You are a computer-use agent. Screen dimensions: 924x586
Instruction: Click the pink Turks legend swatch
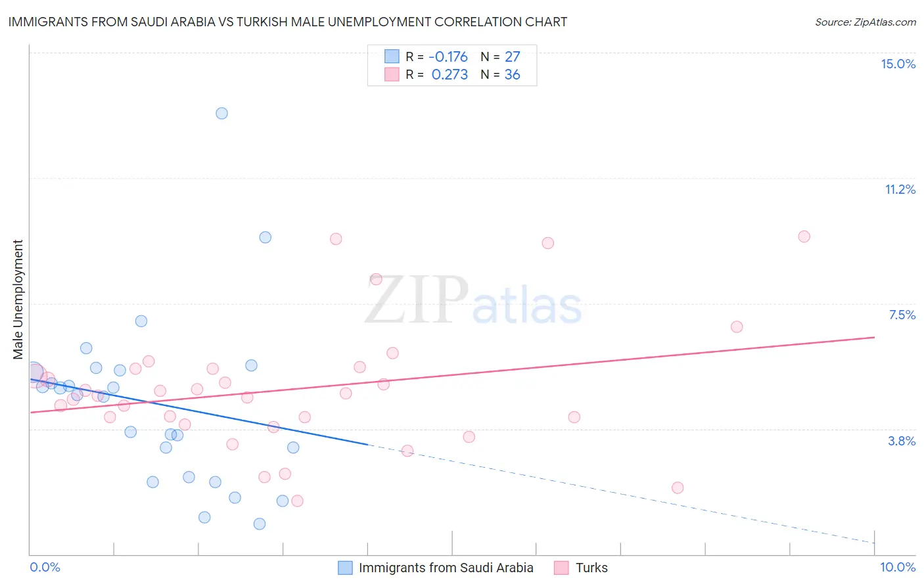click(561, 568)
